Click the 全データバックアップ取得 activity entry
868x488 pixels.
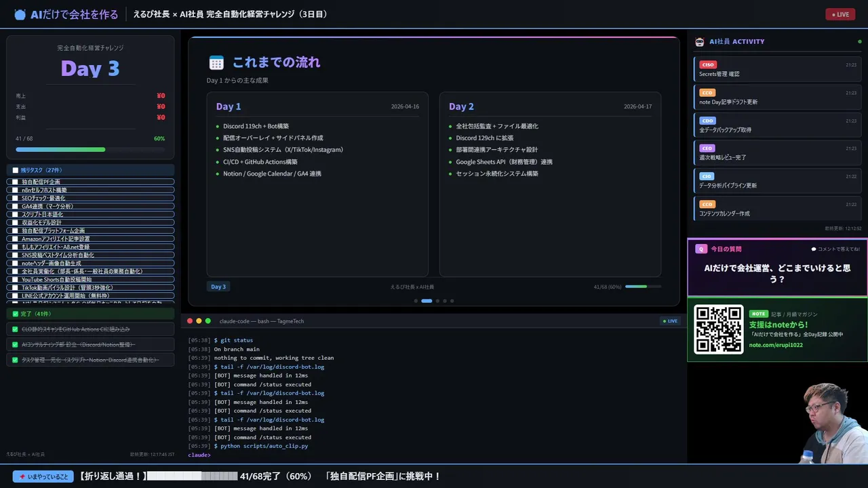[x=777, y=124]
